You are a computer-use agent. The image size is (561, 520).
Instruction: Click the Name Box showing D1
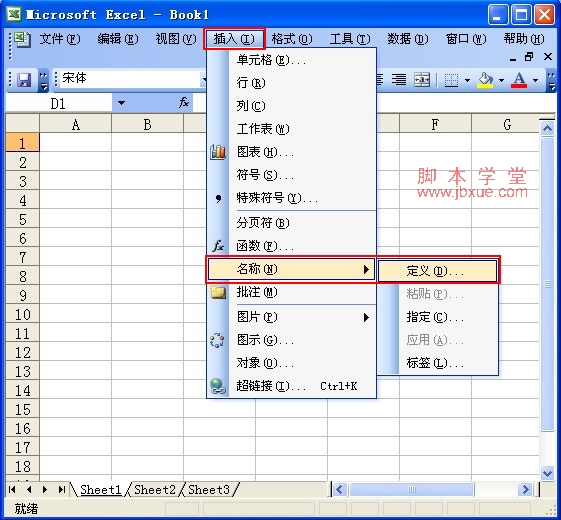point(58,104)
